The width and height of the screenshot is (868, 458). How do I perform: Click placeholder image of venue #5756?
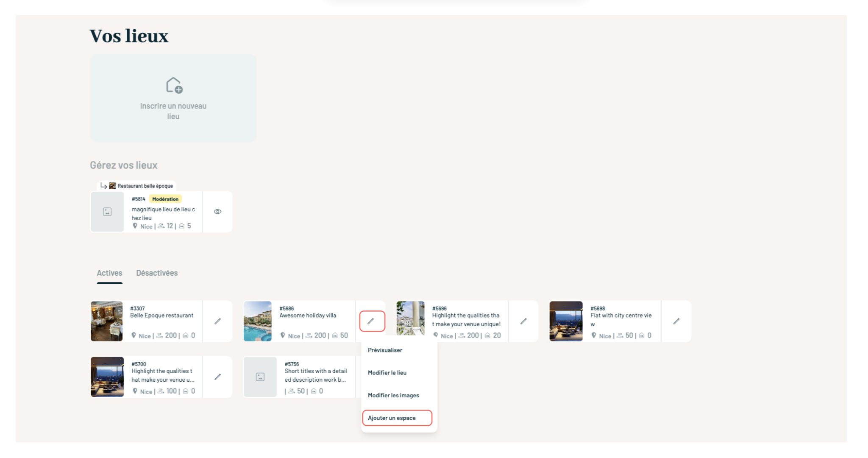(x=260, y=377)
